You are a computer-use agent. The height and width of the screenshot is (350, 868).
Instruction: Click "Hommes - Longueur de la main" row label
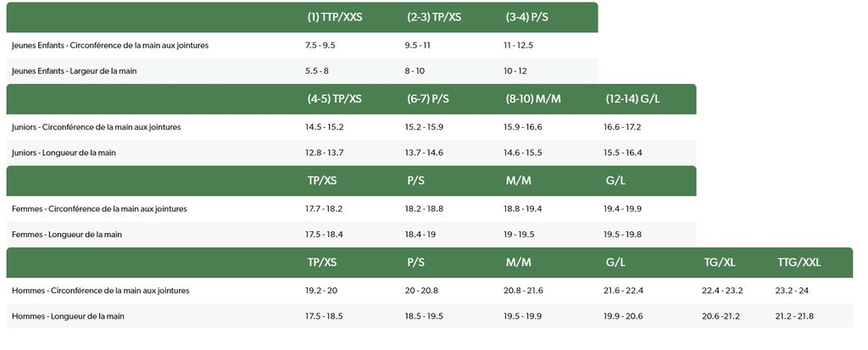click(68, 316)
